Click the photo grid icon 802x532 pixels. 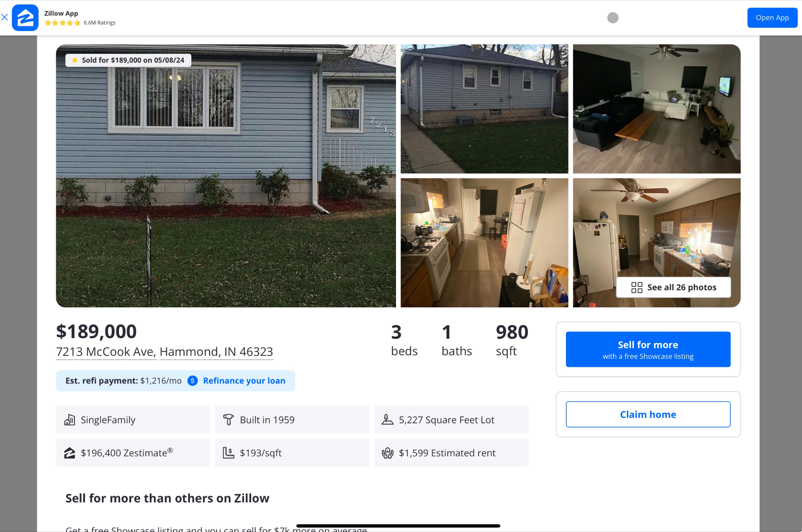637,287
